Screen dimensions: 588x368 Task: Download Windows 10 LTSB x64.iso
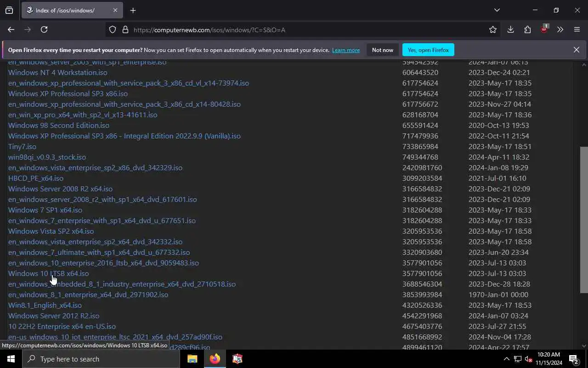(x=49, y=273)
